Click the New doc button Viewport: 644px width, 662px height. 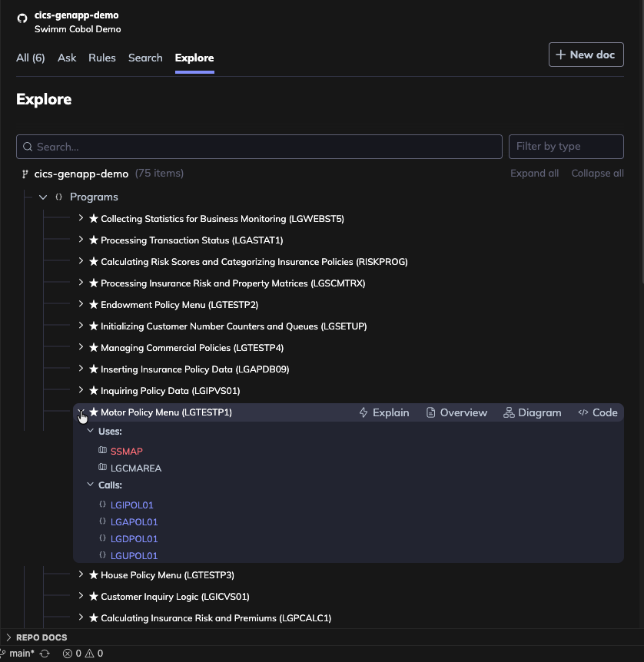coord(586,54)
